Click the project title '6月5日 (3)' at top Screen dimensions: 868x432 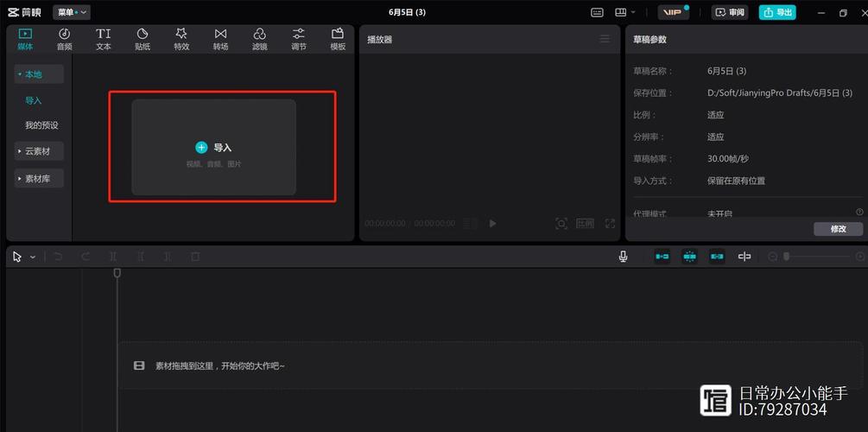pyautogui.click(x=408, y=12)
